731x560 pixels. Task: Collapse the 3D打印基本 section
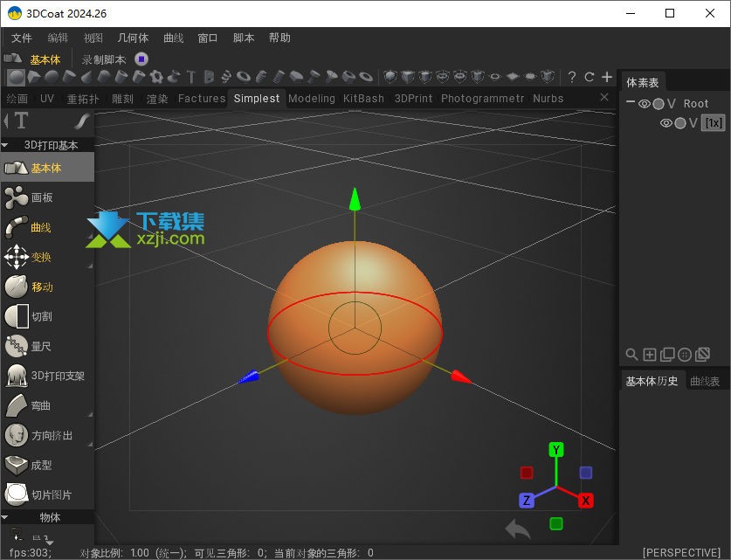(5, 146)
